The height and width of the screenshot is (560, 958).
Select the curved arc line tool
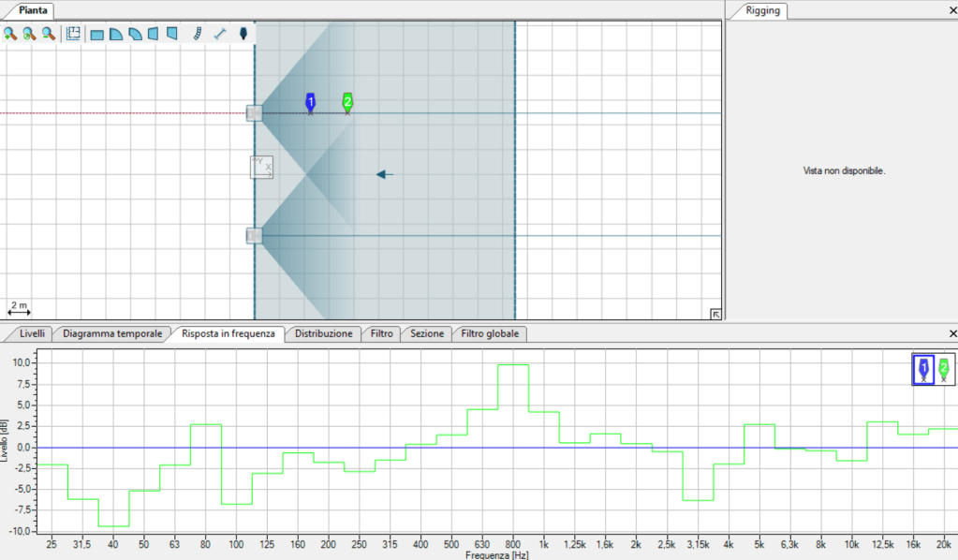point(197,34)
